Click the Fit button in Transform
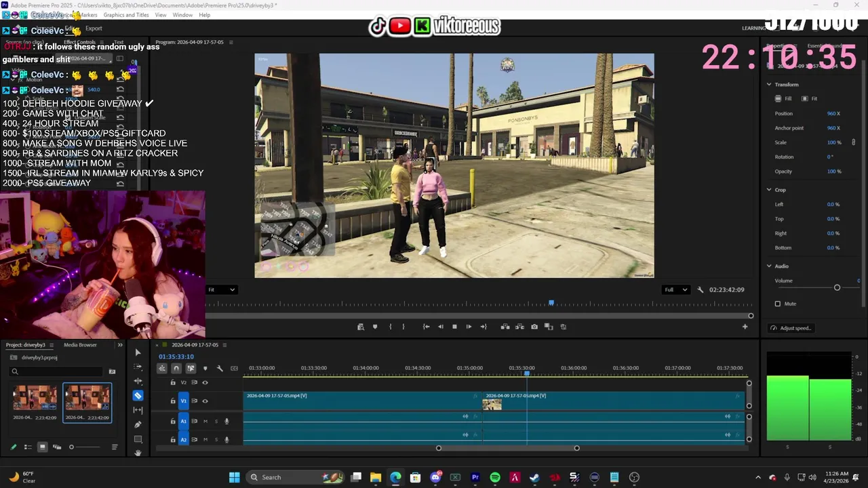The image size is (868, 488). coord(810,99)
